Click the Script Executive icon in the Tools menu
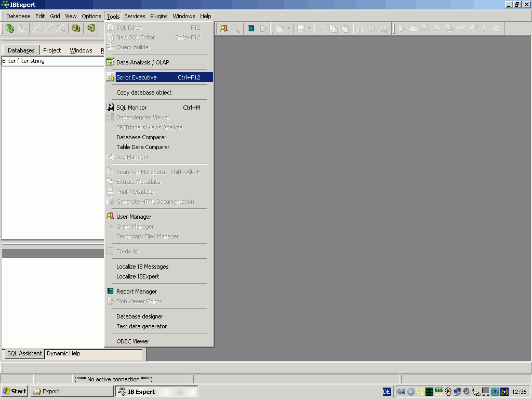532x399 pixels. [110, 77]
